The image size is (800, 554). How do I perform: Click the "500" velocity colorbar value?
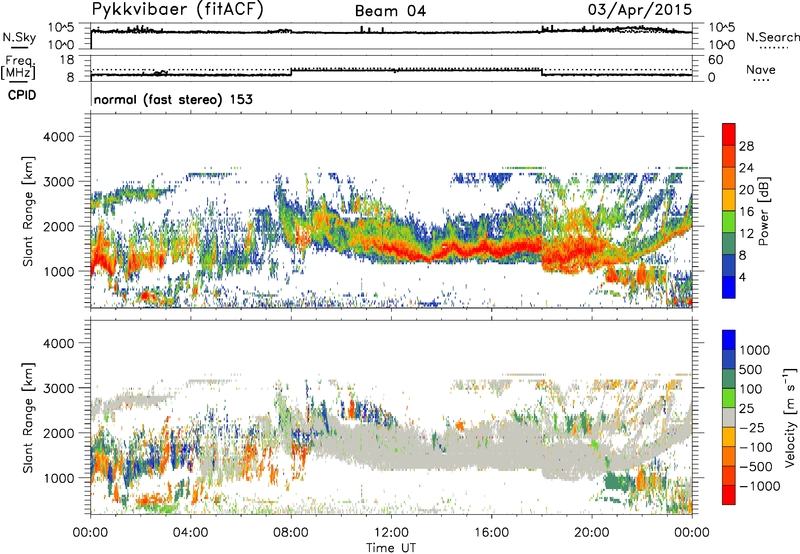[751, 370]
